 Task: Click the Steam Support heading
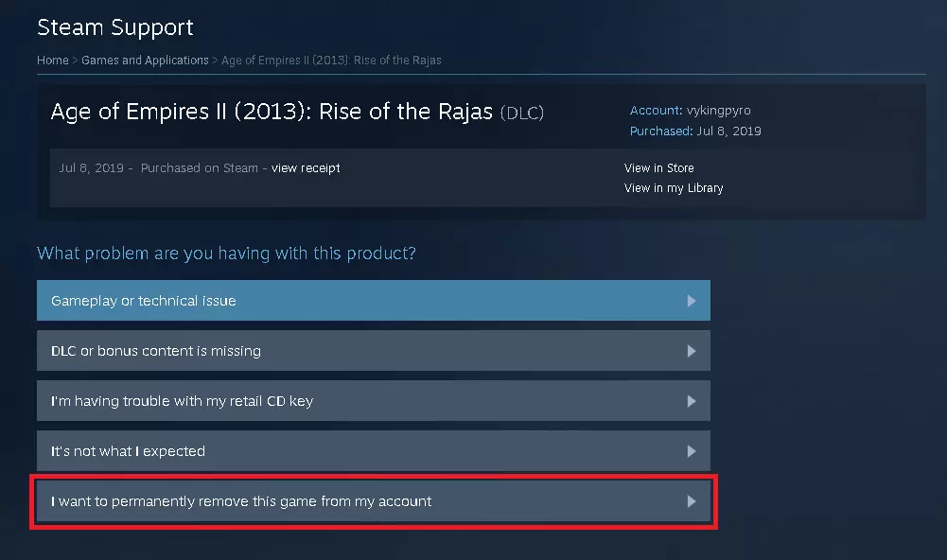[115, 27]
